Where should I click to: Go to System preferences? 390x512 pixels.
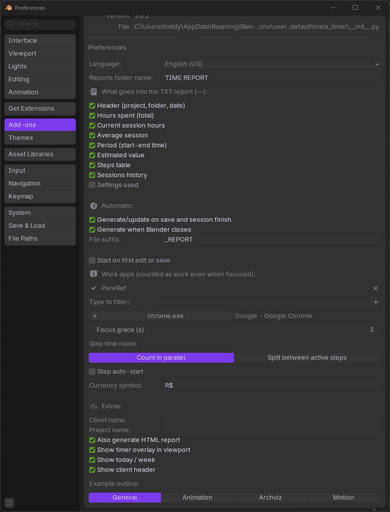pyautogui.click(x=40, y=213)
